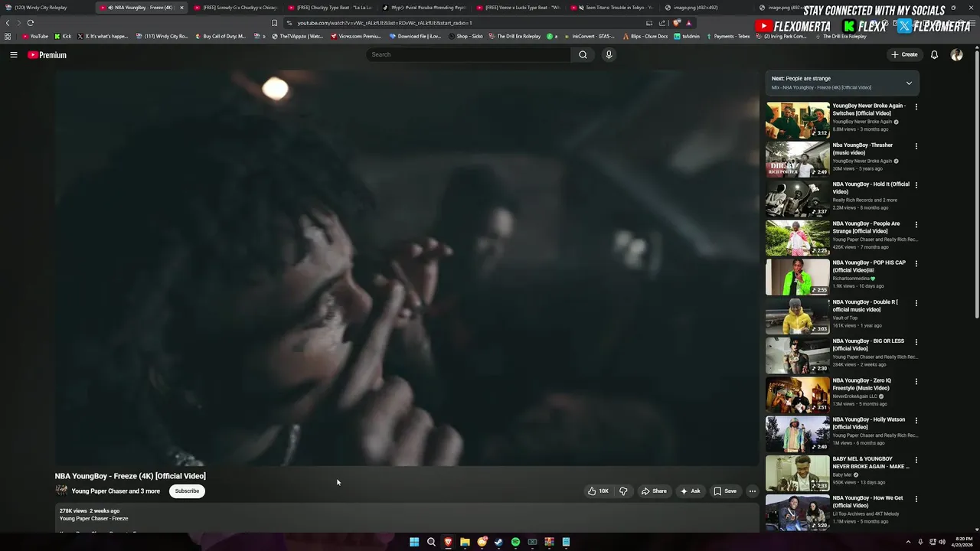Open more actions ellipsis under video
Viewport: 980px width, 551px height.
(752, 491)
